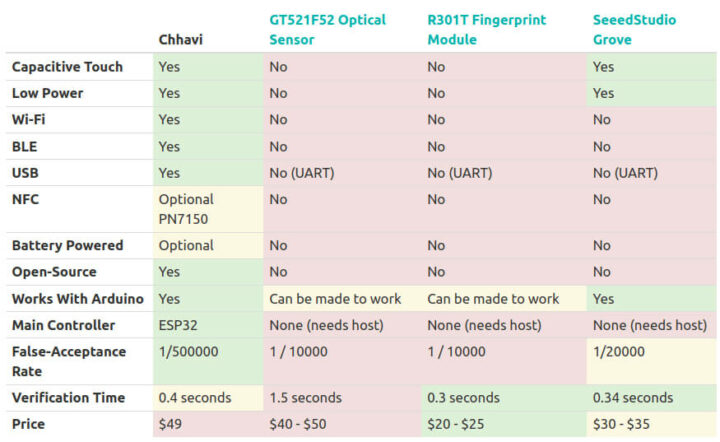Select the Works With Arduino row label
720x442 pixels.
tap(77, 298)
